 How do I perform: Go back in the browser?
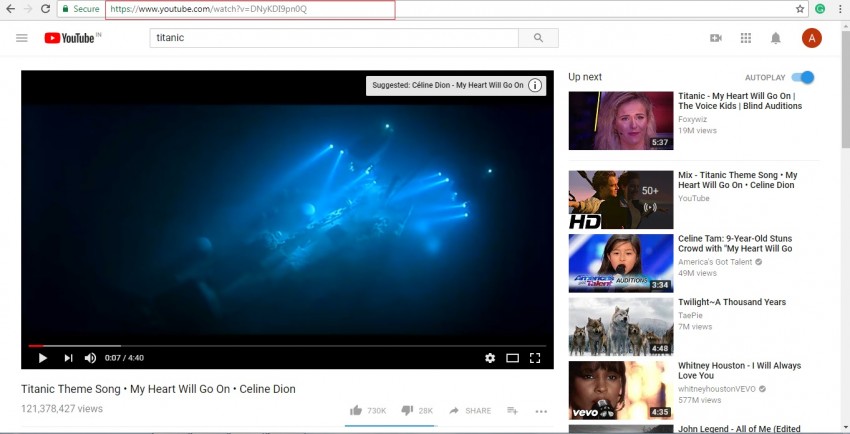point(10,9)
